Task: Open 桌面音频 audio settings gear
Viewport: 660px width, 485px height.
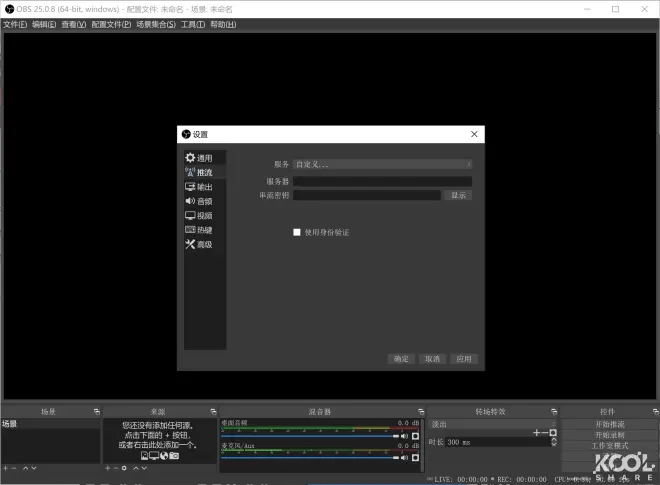Action: pyautogui.click(x=415, y=436)
